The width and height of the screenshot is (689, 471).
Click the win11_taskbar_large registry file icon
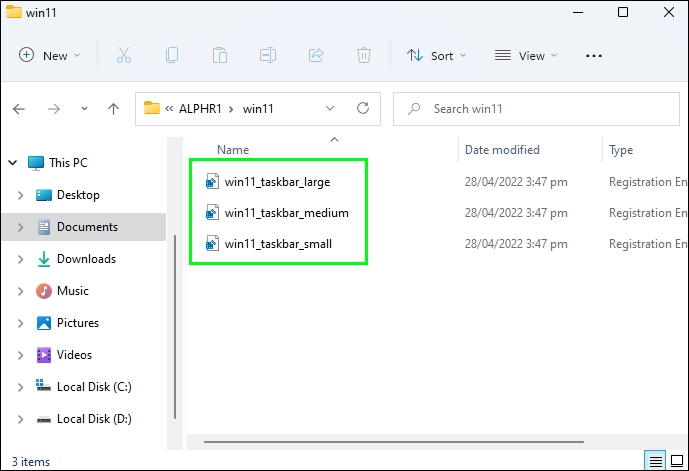click(x=212, y=181)
